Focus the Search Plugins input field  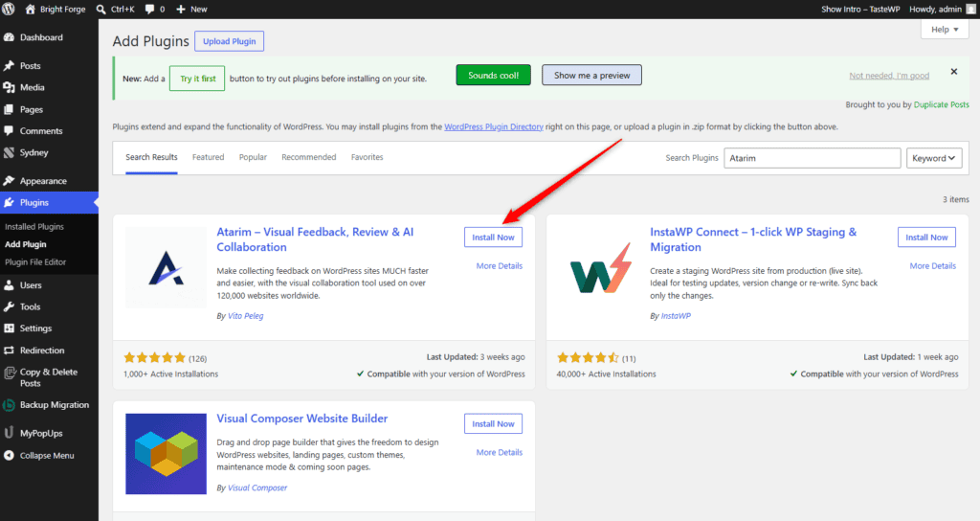click(812, 158)
